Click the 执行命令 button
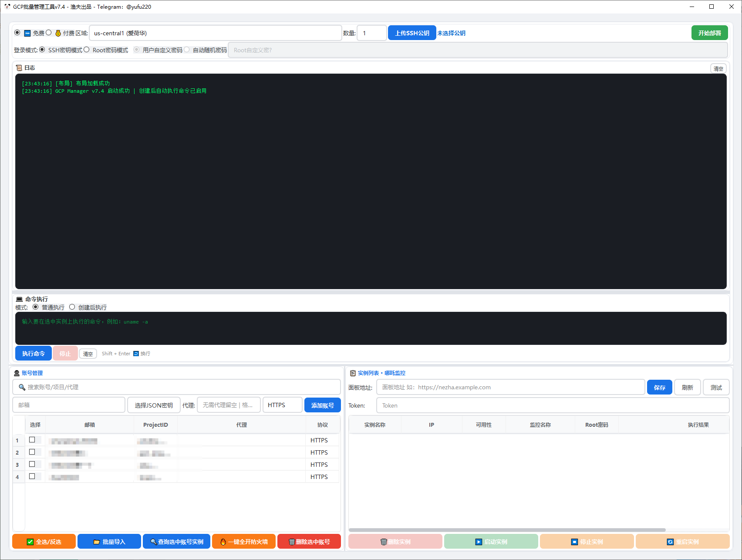 pyautogui.click(x=34, y=354)
